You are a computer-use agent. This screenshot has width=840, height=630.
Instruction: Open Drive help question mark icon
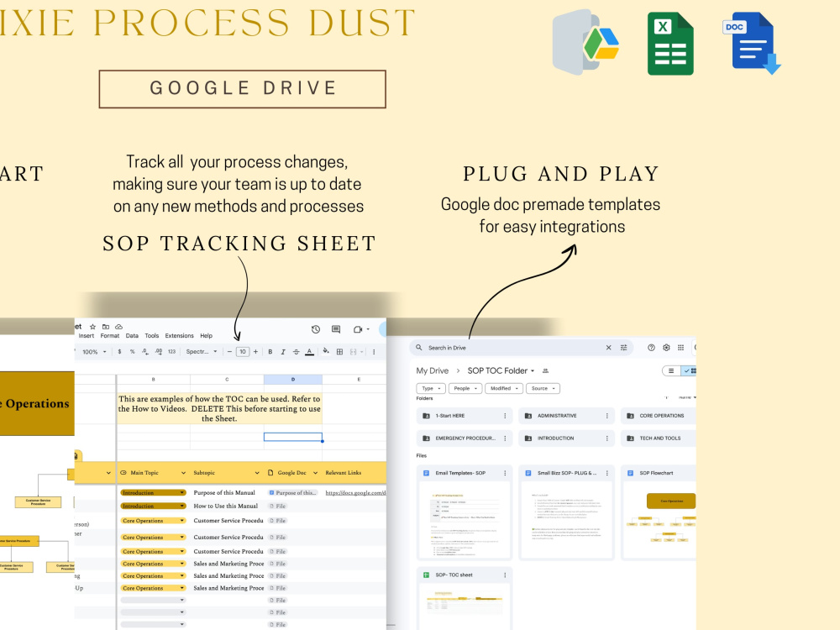click(x=652, y=348)
